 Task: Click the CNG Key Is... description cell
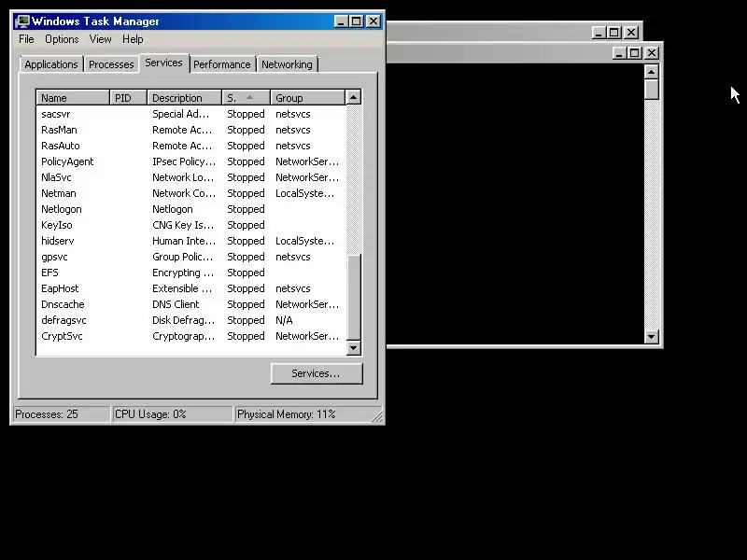click(x=183, y=225)
